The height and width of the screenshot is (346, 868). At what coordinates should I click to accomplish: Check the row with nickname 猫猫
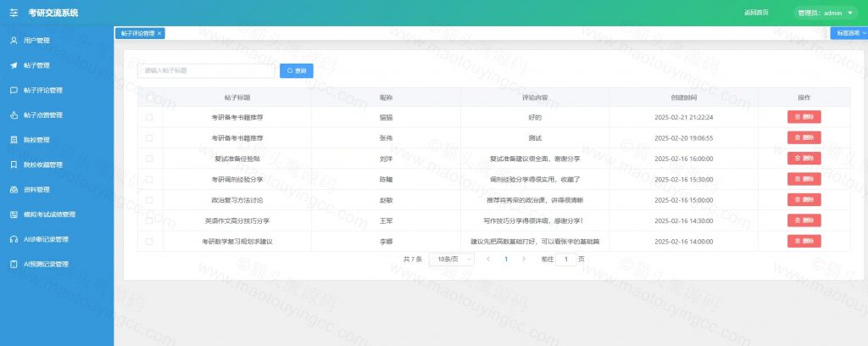point(149,117)
